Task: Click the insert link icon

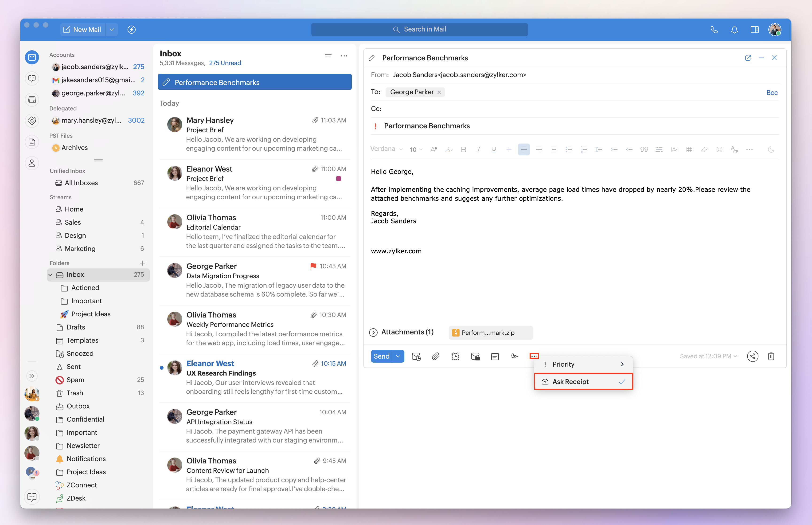Action: click(704, 149)
